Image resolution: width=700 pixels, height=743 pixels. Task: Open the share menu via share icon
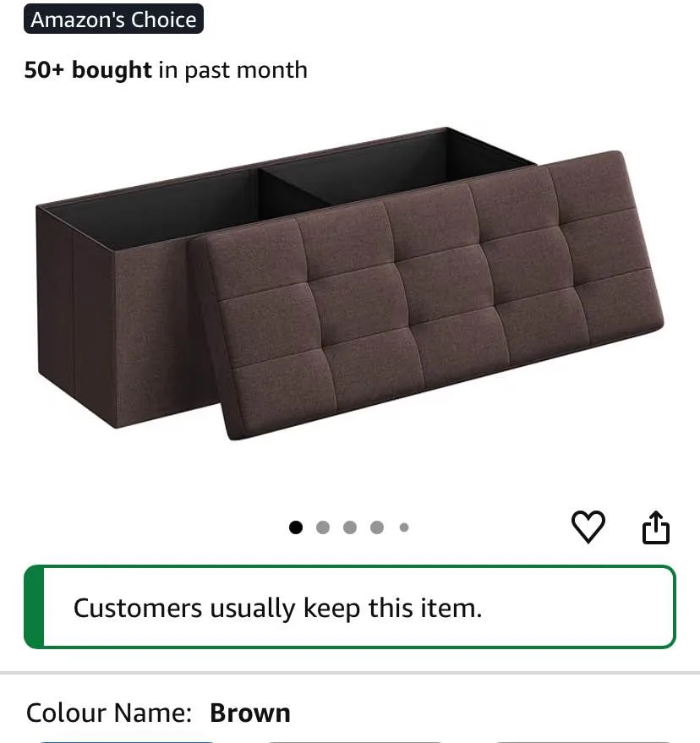click(x=656, y=526)
